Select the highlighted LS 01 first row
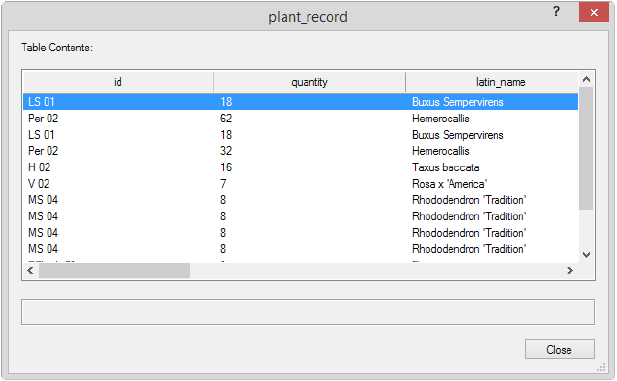 [300, 102]
